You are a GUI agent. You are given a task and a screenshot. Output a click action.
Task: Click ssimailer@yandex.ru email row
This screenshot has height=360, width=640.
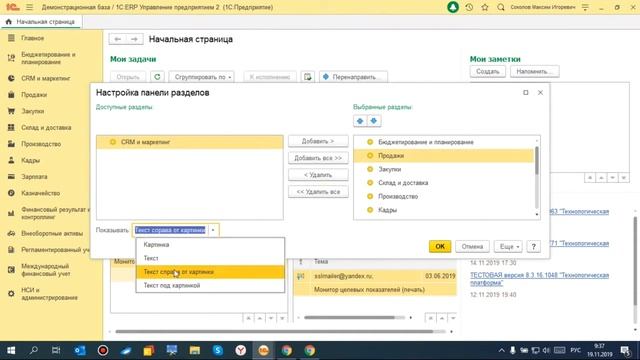pos(375,276)
